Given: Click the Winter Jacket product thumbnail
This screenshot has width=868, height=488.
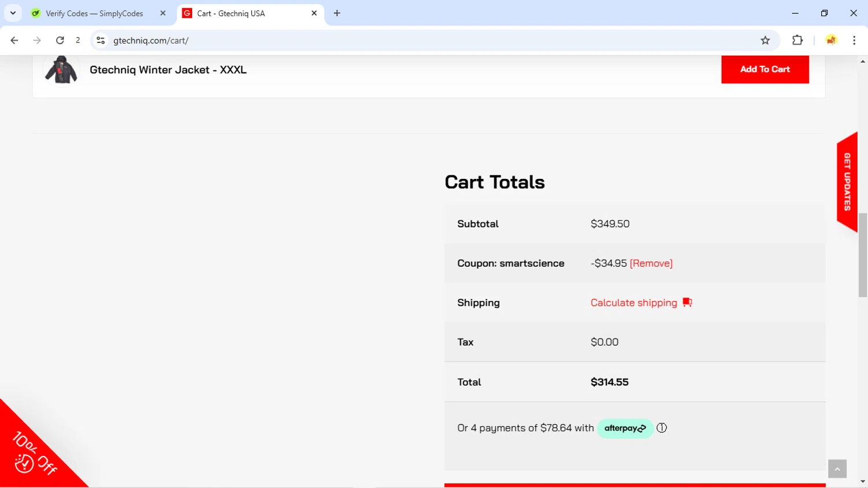Looking at the screenshot, I should (x=61, y=69).
